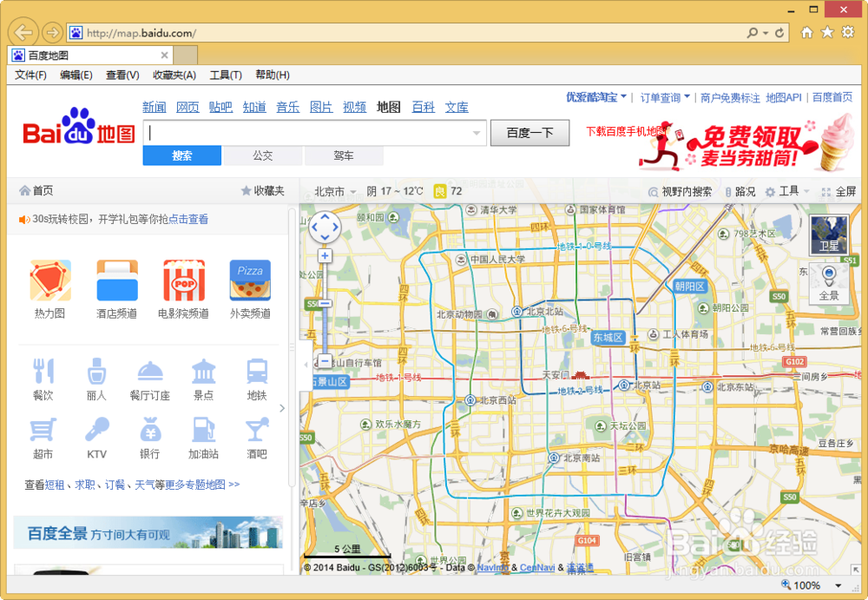Open the 查看(V) menu
Screen dimensions: 868x600
pyautogui.click(x=122, y=75)
